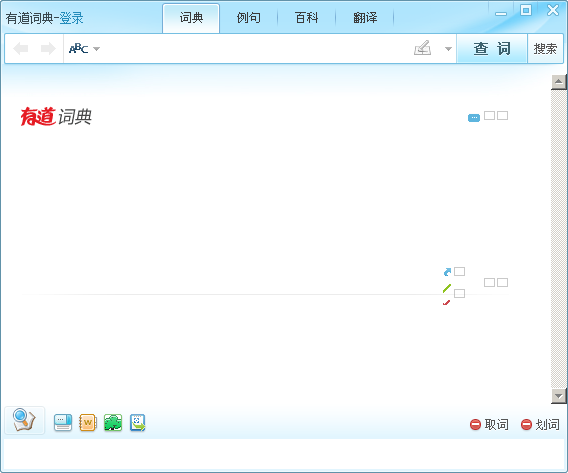Viewport: 568px width, 473px height.
Task: Switch to the 词典 tab
Action: coord(191,18)
